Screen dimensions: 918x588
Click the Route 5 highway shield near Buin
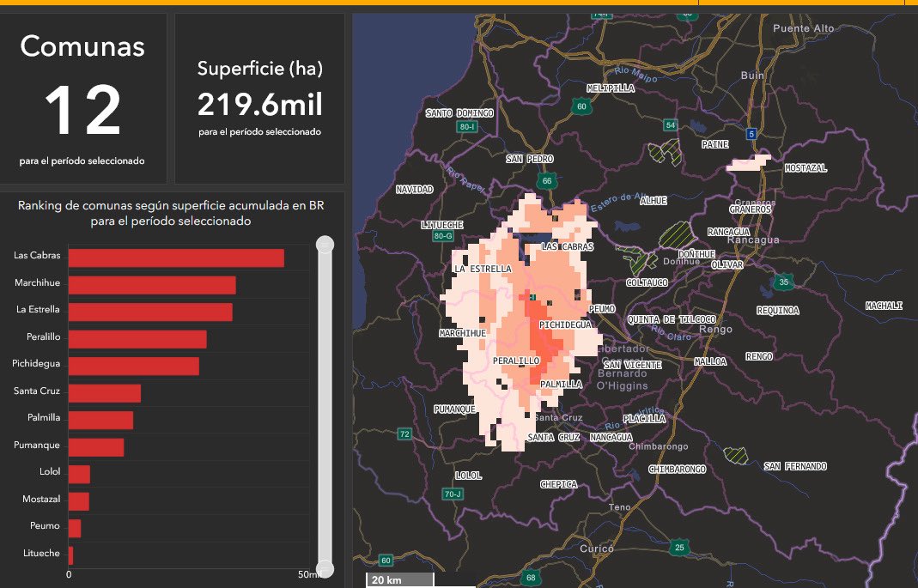point(751,133)
